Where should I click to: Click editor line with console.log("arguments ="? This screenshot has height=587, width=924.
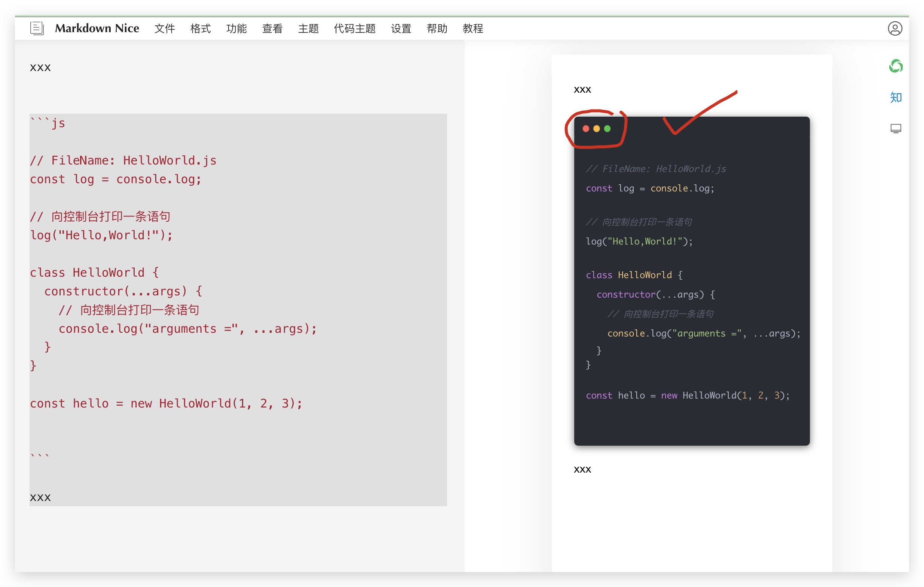188,329
